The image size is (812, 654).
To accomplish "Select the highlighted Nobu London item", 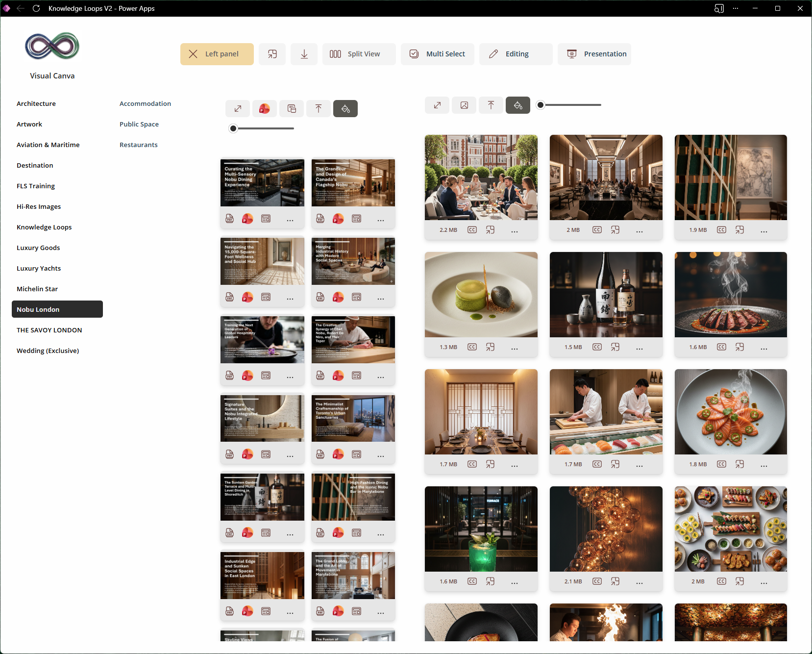I will [57, 309].
